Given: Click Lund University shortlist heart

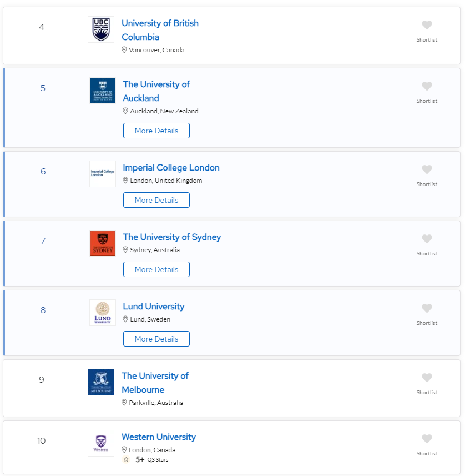Looking at the screenshot, I should pyautogui.click(x=427, y=308).
